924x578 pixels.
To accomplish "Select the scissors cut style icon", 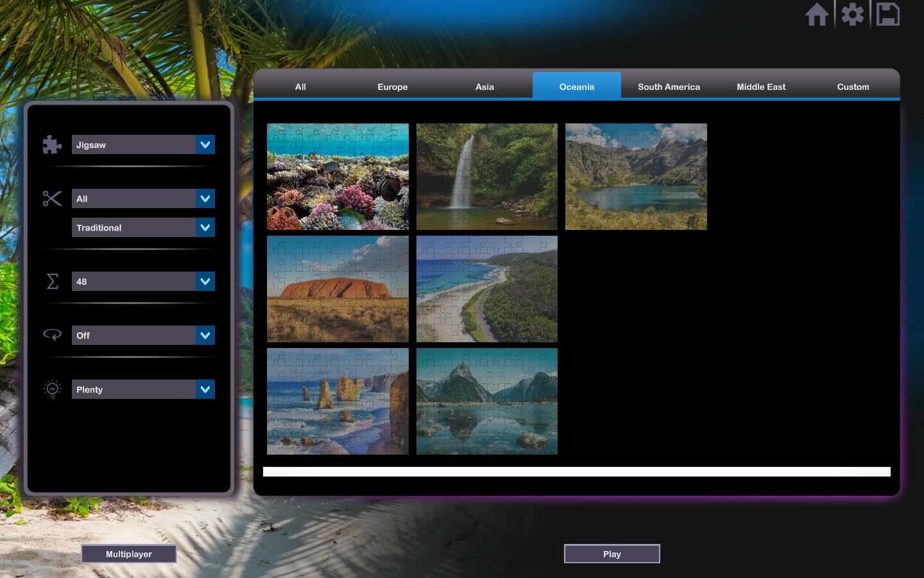I will (x=52, y=199).
